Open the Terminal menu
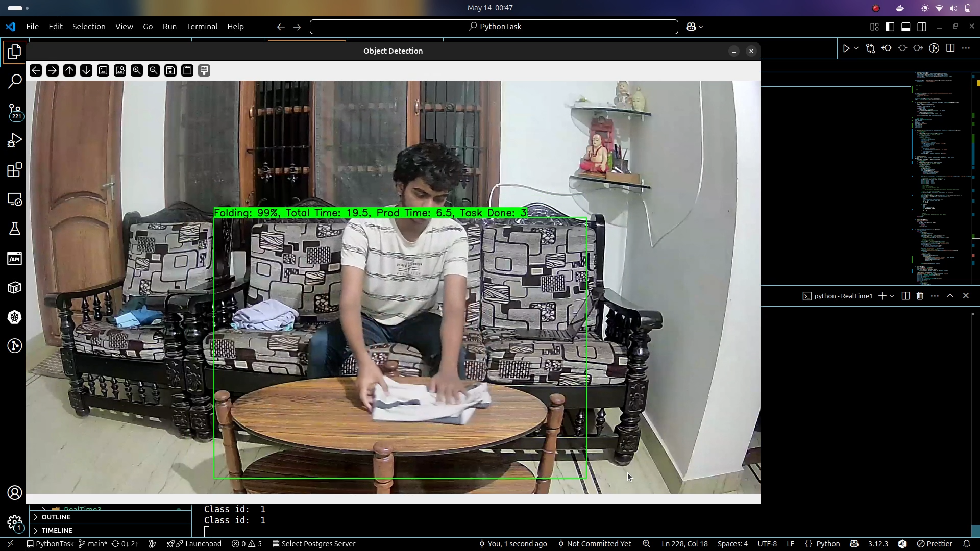Viewport: 980px width, 551px height. coord(202,27)
